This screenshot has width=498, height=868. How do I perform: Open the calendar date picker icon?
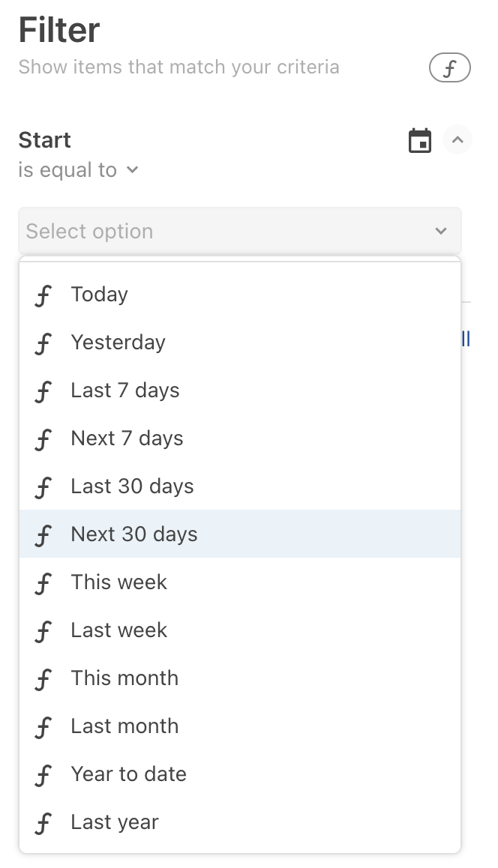(x=420, y=140)
